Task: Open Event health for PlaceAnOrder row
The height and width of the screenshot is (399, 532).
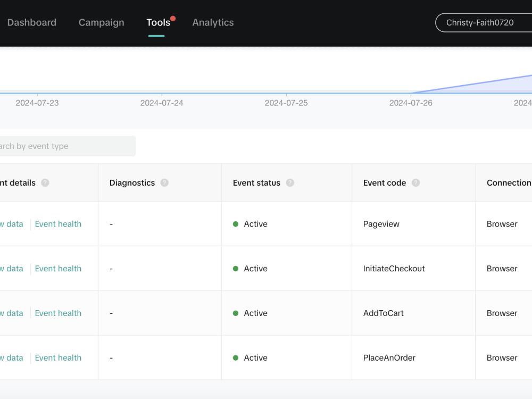Action: click(58, 358)
